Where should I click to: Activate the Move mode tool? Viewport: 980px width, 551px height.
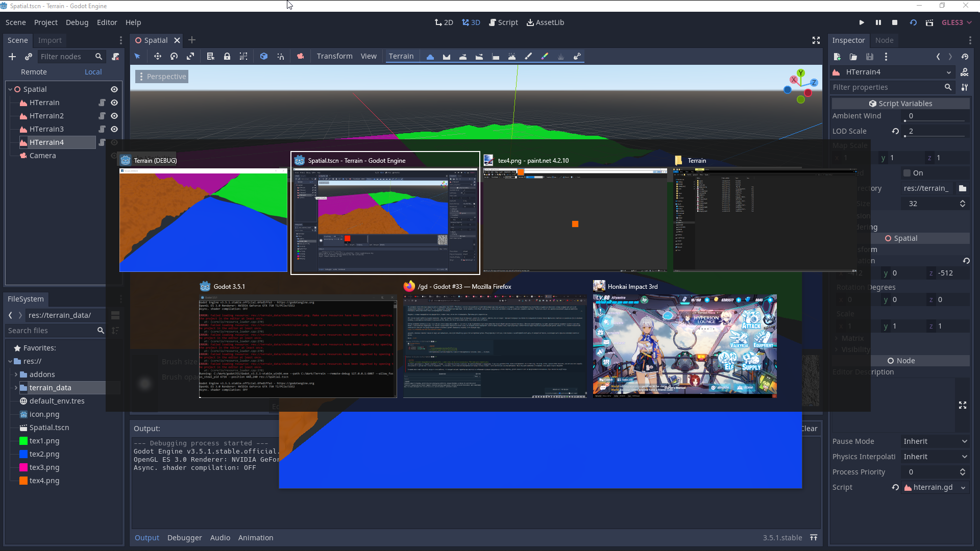click(158, 57)
